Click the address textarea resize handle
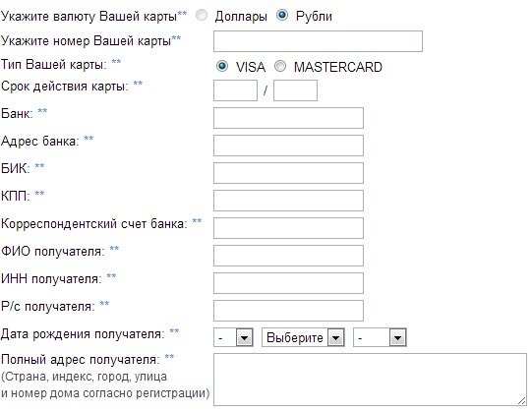Image resolution: width=532 pixels, height=412 pixels. (x=522, y=401)
